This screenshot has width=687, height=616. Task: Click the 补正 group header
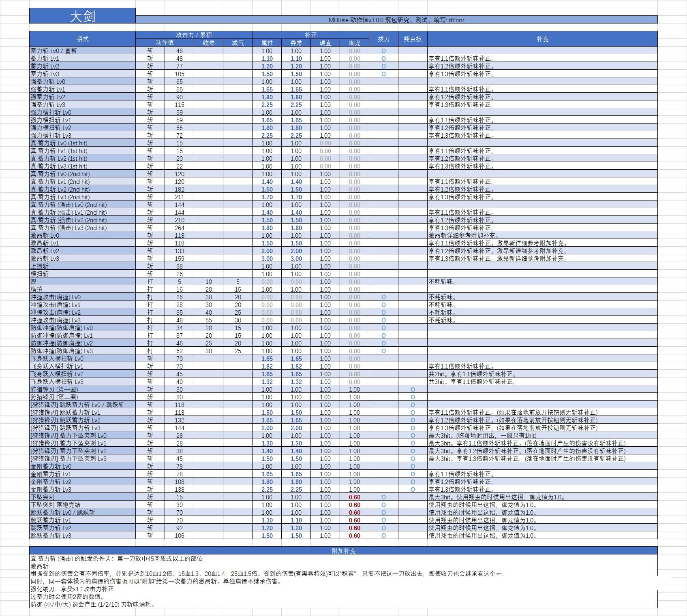310,35
